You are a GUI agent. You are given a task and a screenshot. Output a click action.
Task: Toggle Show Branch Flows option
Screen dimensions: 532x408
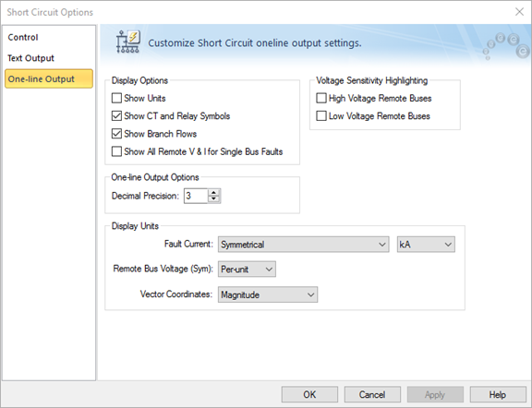coord(116,134)
